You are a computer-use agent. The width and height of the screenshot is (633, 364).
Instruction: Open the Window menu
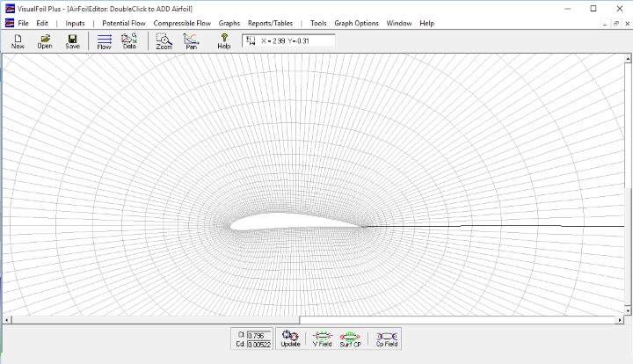point(399,23)
